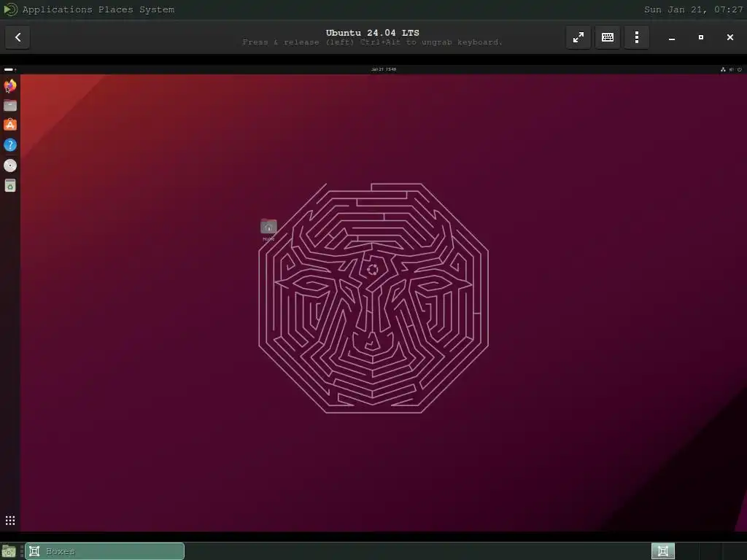
Task: Maximize the Boxes window
Action: [701, 37]
